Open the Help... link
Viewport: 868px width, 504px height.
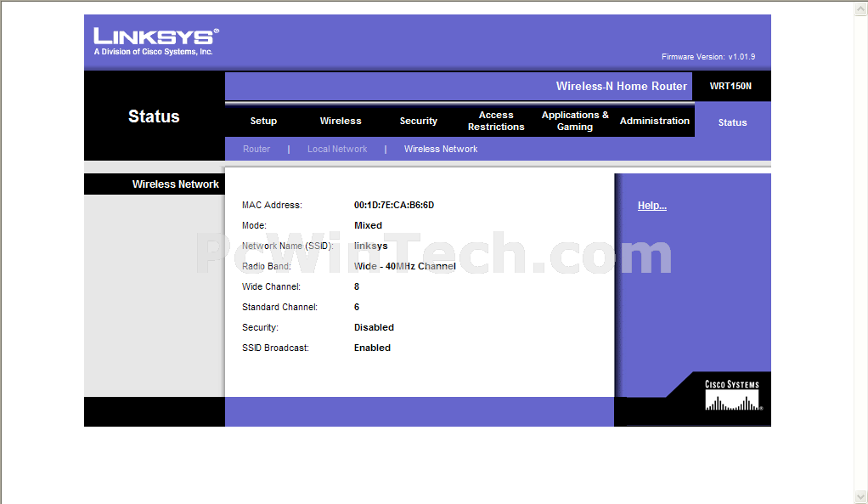tap(652, 206)
